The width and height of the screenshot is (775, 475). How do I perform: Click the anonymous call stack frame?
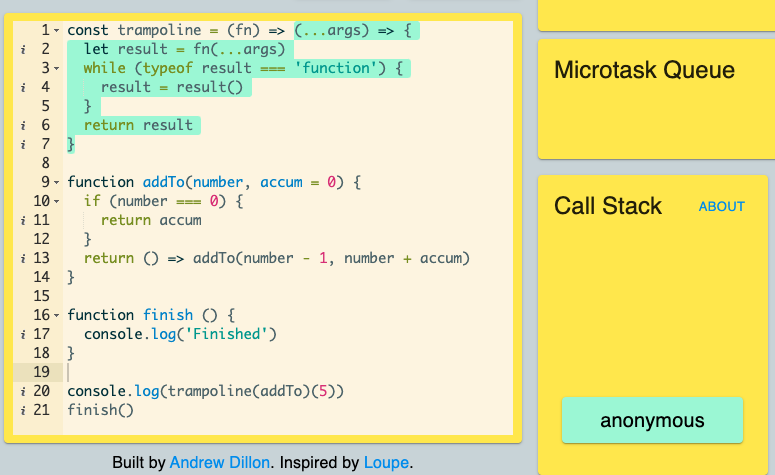[x=652, y=420]
